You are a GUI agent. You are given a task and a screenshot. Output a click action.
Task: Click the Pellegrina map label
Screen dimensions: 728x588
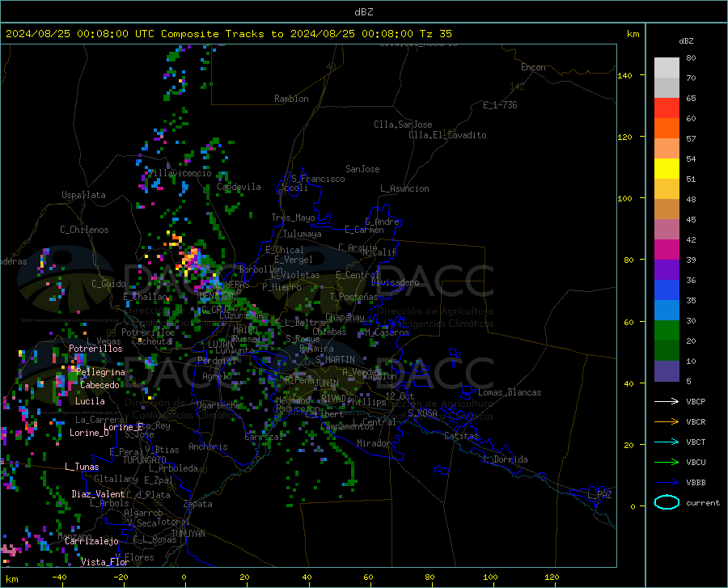tap(101, 372)
